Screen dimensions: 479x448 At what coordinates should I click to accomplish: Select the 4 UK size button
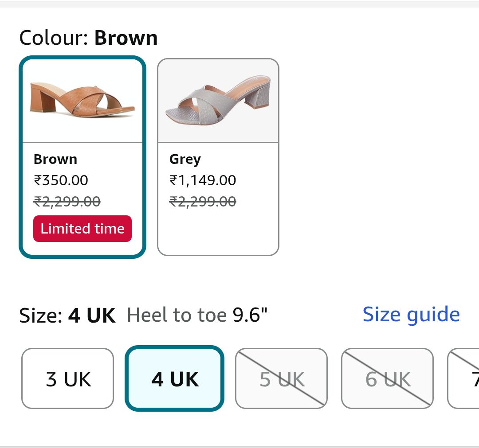click(175, 379)
